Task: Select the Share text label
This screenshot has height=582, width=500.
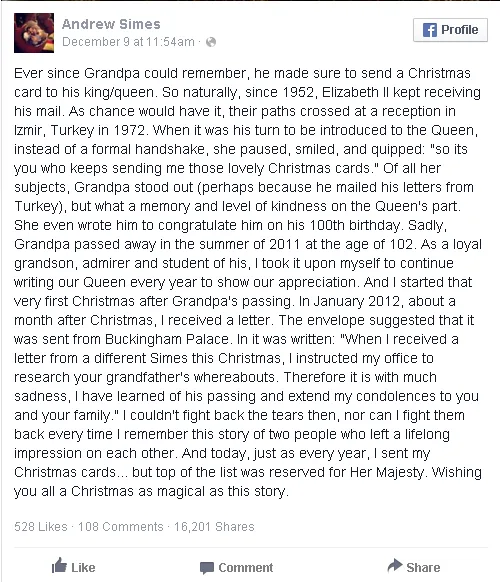Action: click(423, 568)
